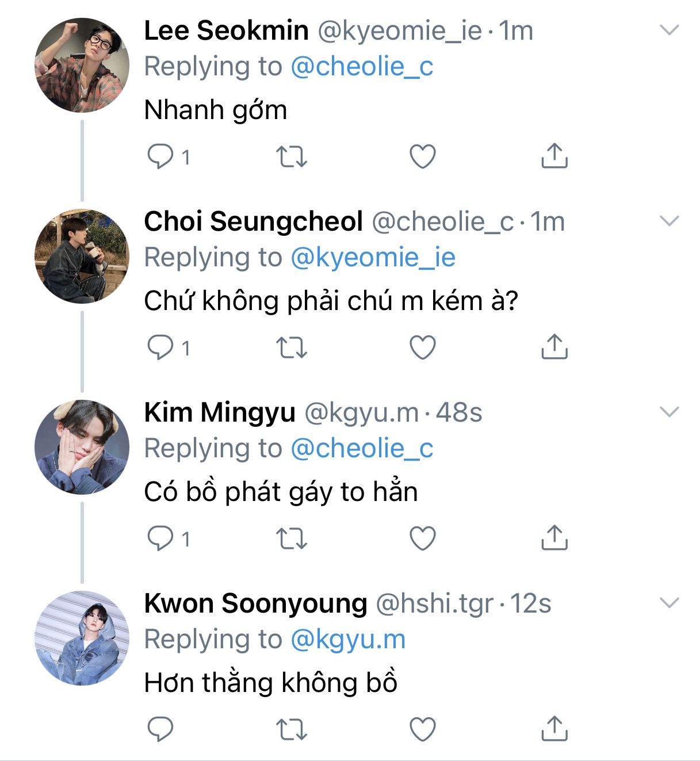Viewport: 700px width, 761px height.
Task: Share Kwon Soonyoung's tweet
Action: (x=554, y=729)
